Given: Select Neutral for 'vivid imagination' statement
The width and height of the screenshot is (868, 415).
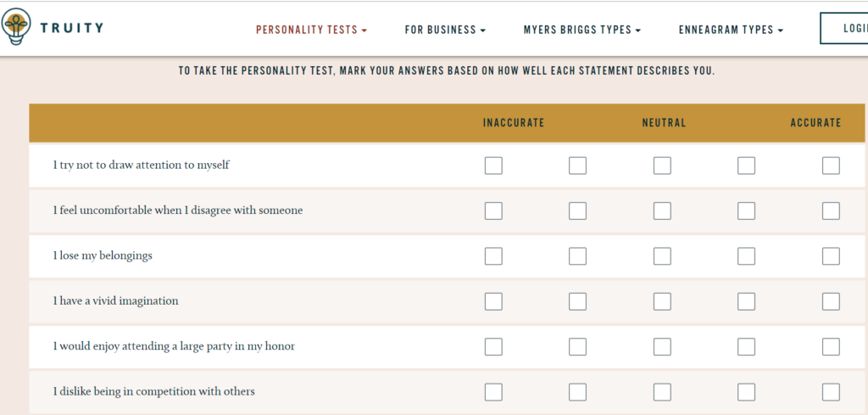Looking at the screenshot, I should [x=662, y=301].
